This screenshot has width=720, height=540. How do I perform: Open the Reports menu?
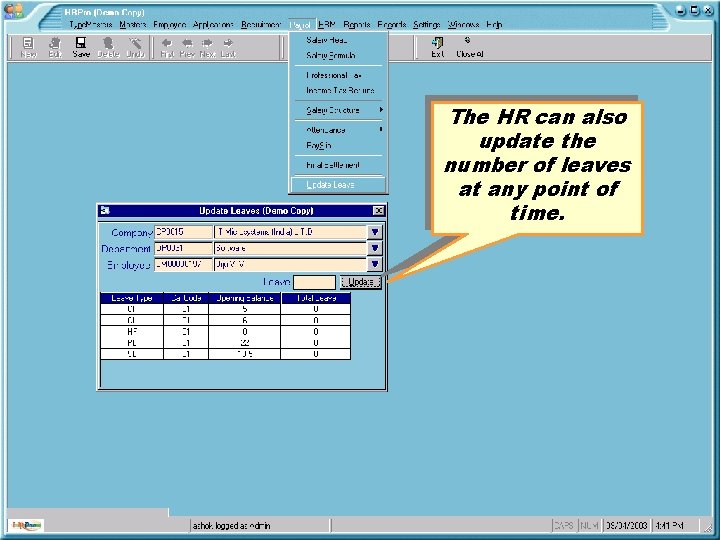coord(357,24)
